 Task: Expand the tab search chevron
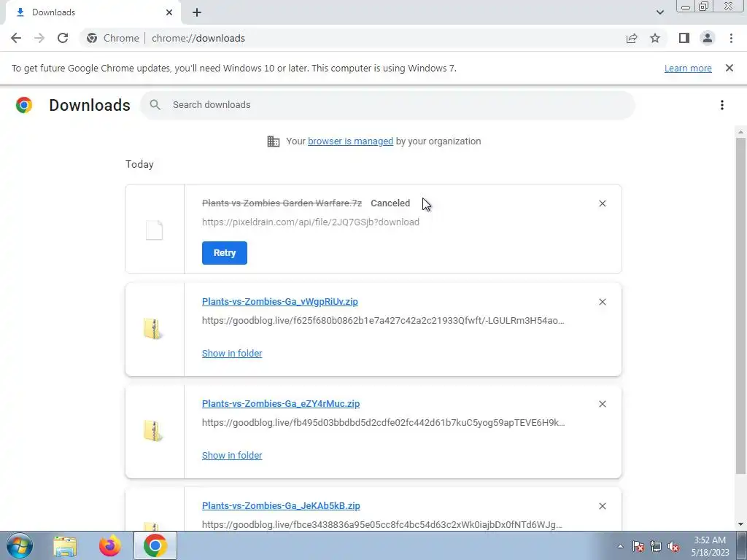click(659, 12)
